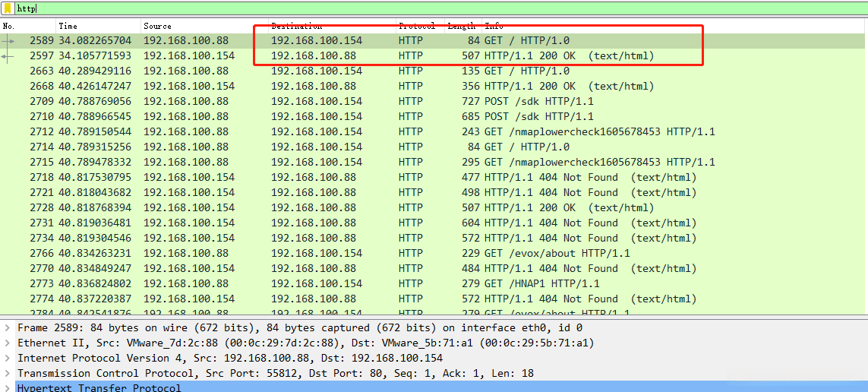Click the display filter bookmark icon

point(8,8)
